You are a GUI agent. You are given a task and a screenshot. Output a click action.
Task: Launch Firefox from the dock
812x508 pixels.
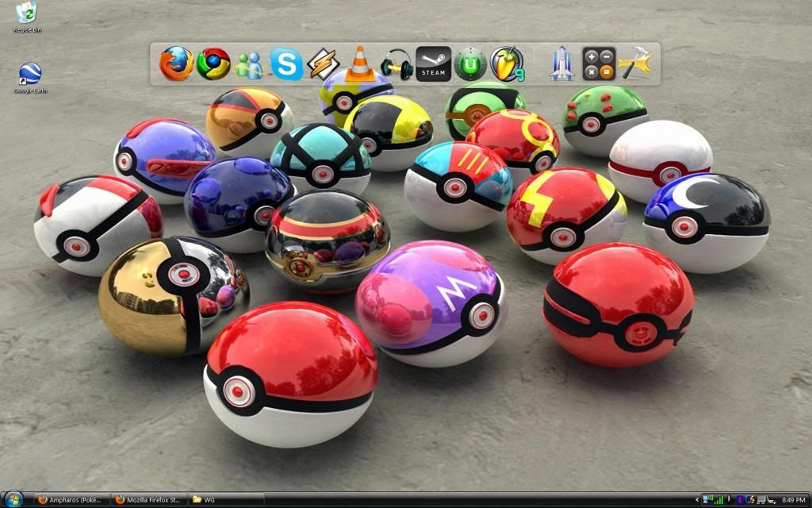[x=176, y=63]
